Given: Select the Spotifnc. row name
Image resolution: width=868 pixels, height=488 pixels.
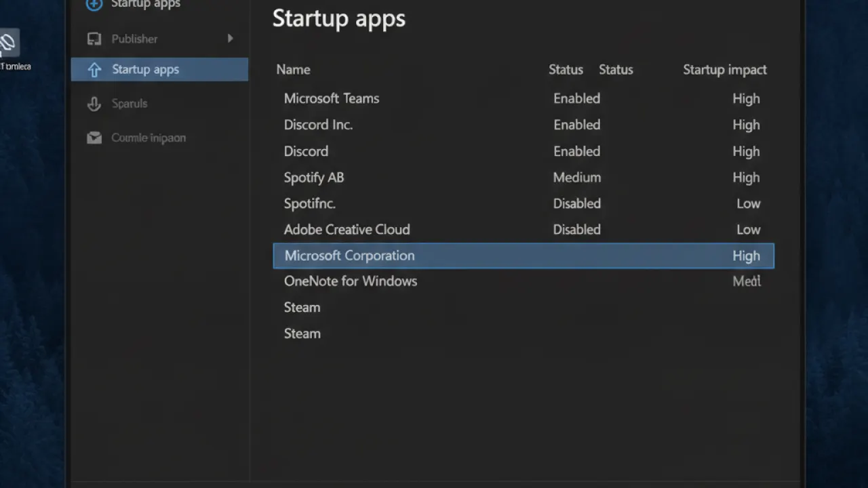Looking at the screenshot, I should click(x=310, y=203).
